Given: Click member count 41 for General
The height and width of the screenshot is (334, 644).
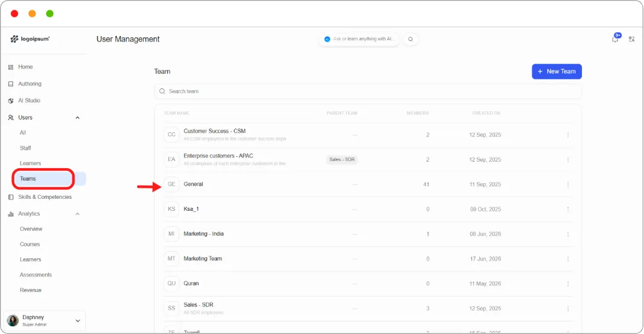Looking at the screenshot, I should 426,184.
